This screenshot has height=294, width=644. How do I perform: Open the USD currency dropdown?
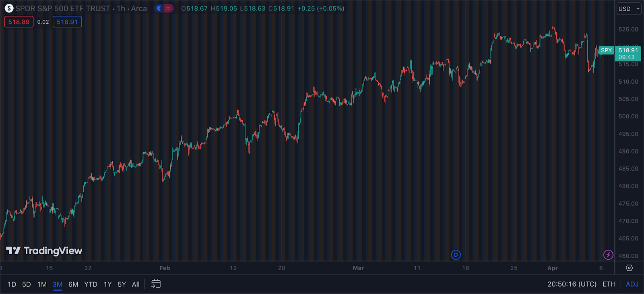point(629,8)
